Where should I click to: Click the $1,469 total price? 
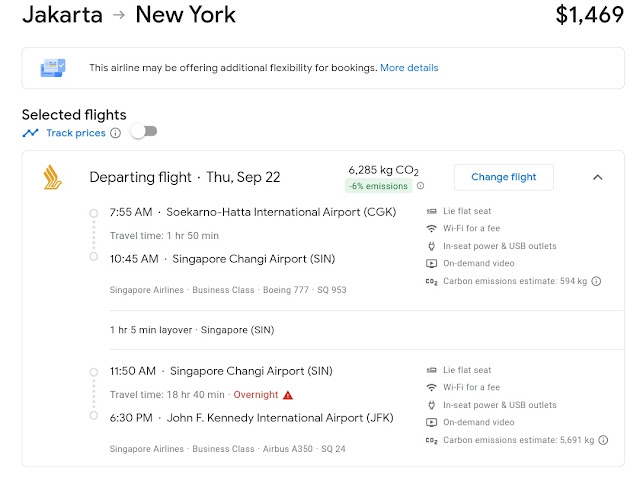pyautogui.click(x=589, y=15)
